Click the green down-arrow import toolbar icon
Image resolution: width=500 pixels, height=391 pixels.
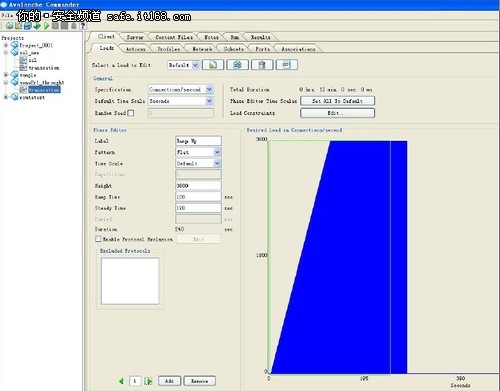click(x=37, y=26)
